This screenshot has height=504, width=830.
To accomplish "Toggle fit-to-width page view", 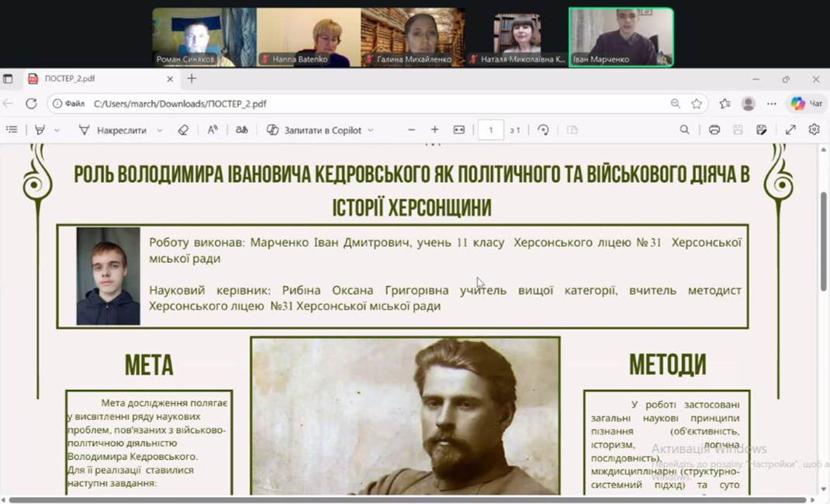I will 459,130.
